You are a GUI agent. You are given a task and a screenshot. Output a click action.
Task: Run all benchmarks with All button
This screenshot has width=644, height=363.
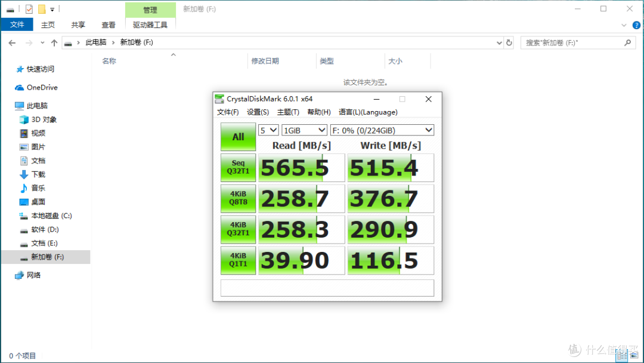point(238,137)
